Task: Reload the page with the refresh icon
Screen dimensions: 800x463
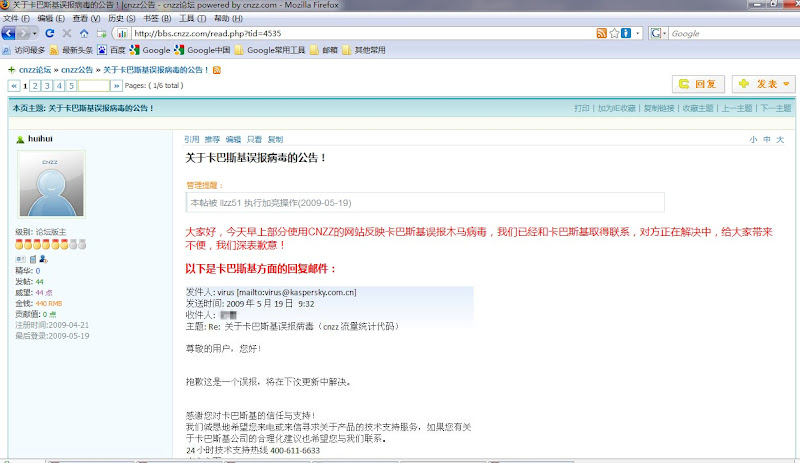Action: (x=49, y=33)
